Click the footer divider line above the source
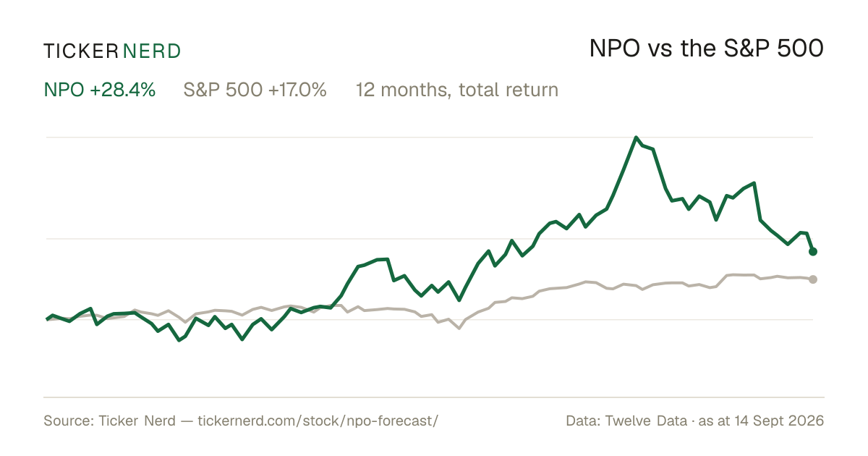The width and height of the screenshot is (868, 456). [x=434, y=397]
